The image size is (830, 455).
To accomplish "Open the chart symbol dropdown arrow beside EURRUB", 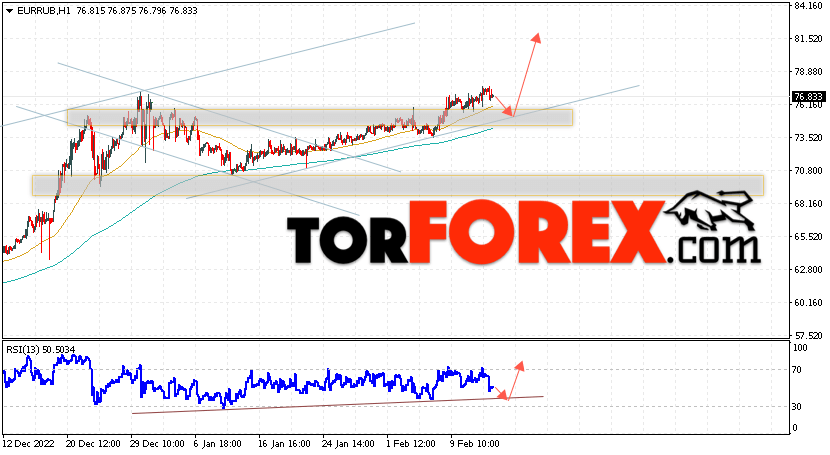I will tap(9, 11).
